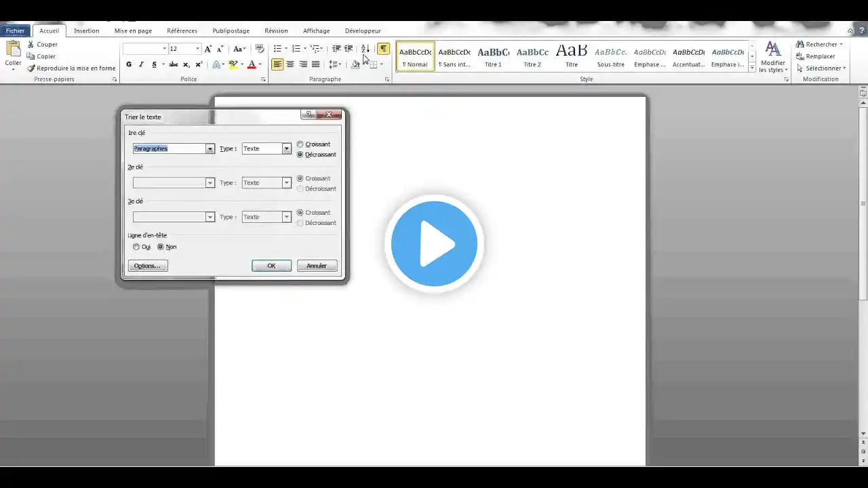Switch to the Insertion ribbon tab
The height and width of the screenshot is (488, 868).
point(86,30)
